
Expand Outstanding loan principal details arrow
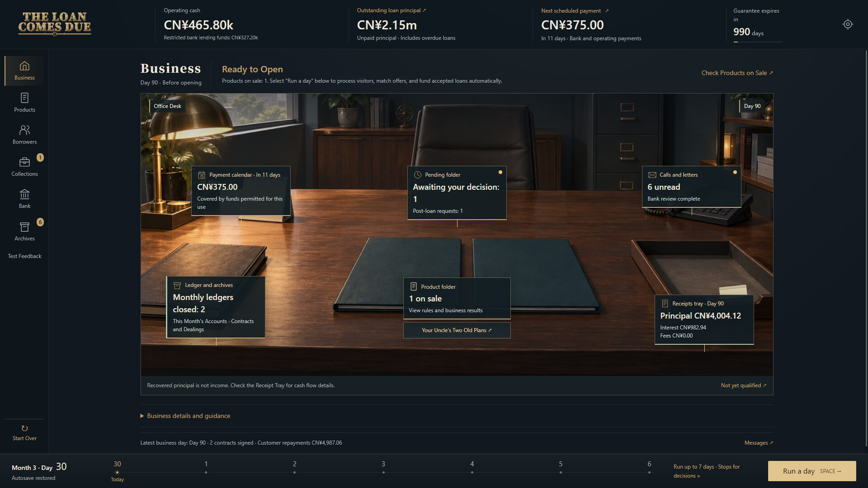click(x=424, y=10)
